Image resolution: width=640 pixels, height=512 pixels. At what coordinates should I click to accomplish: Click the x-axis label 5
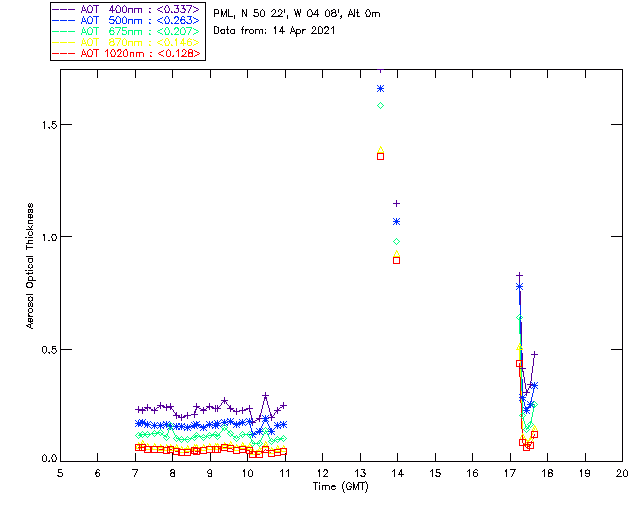click(x=60, y=473)
